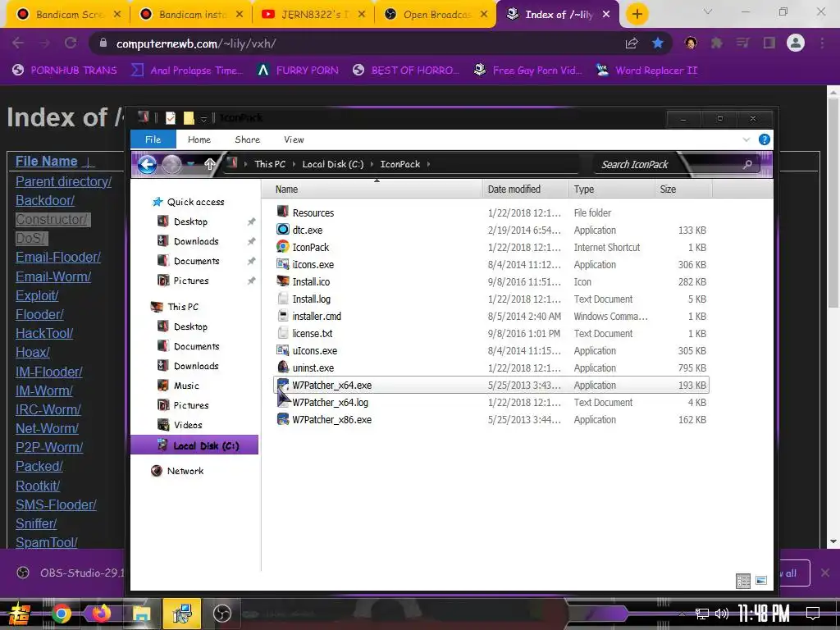Sort files by Date modified column
The width and height of the screenshot is (840, 630).
tap(525, 189)
